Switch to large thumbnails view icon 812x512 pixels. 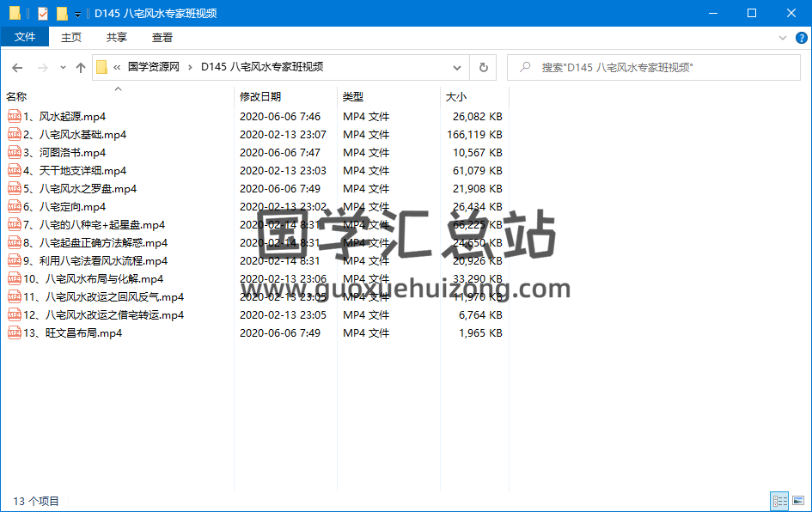tap(798, 501)
